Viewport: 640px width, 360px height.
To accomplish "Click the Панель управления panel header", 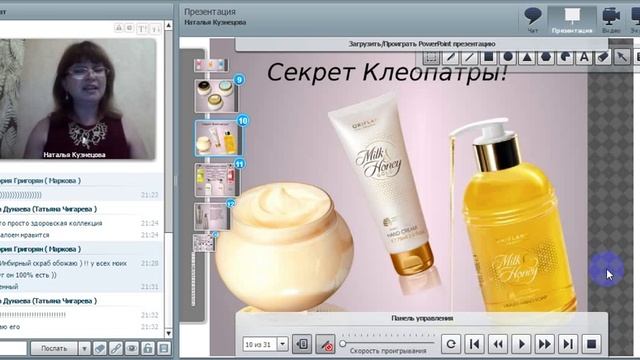I will (x=422, y=318).
